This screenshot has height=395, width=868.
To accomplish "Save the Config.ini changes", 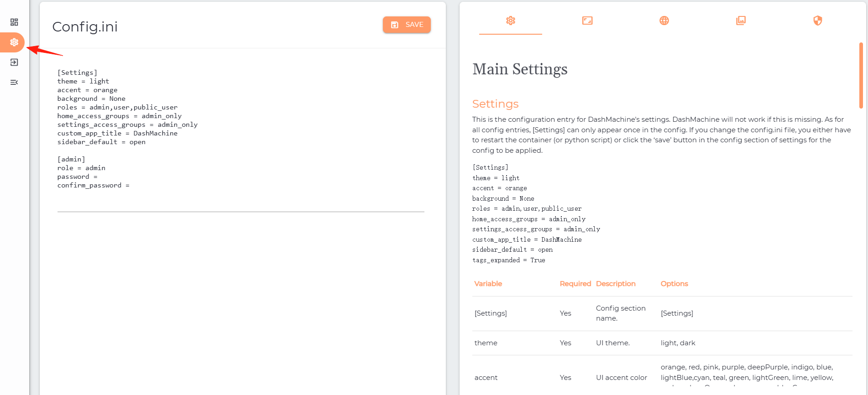I will coord(407,25).
